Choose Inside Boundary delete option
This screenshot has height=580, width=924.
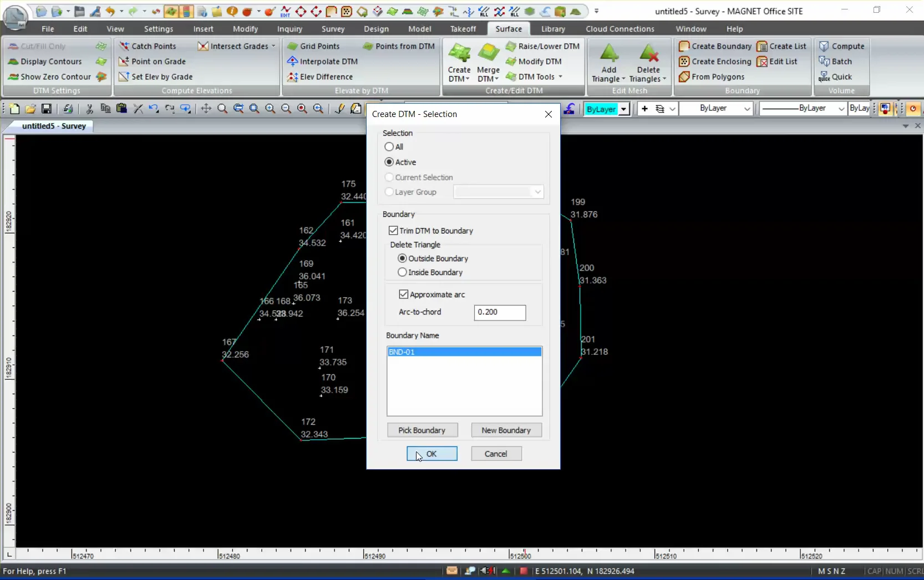click(x=403, y=272)
